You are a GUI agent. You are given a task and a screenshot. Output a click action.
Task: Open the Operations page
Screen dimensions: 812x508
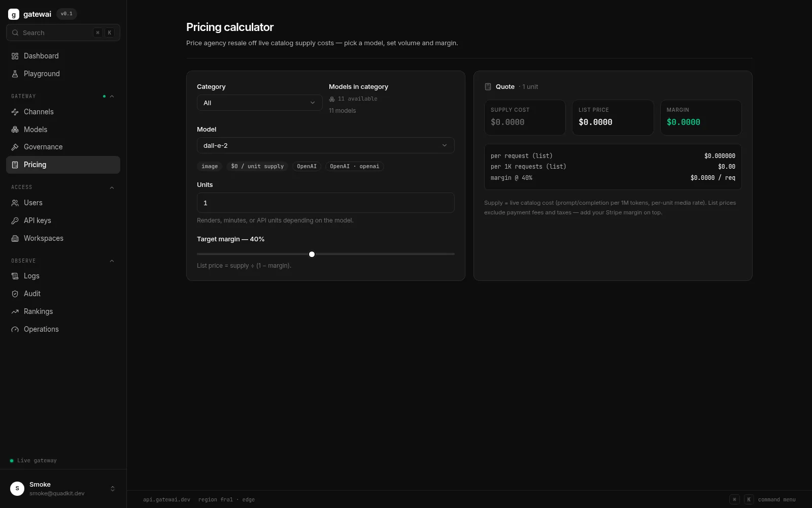63,329
